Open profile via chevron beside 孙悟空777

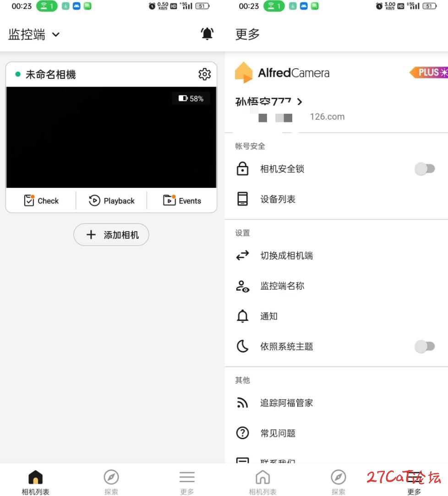coord(300,102)
